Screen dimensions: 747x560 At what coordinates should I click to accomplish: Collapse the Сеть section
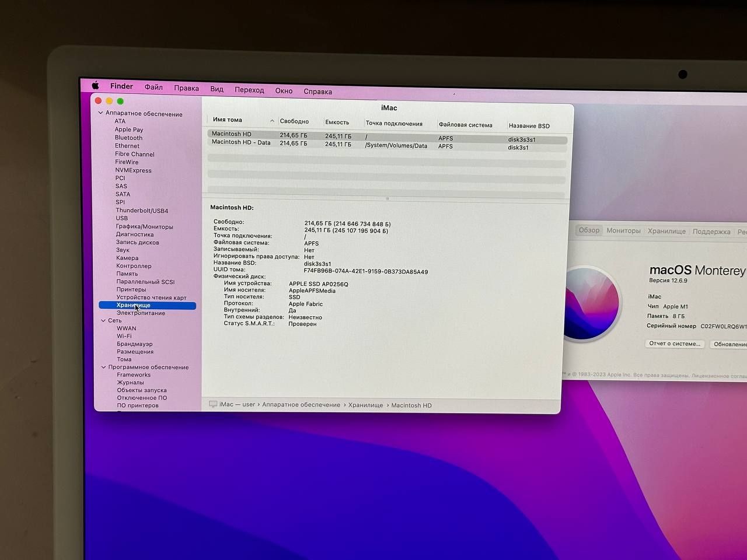click(x=103, y=320)
